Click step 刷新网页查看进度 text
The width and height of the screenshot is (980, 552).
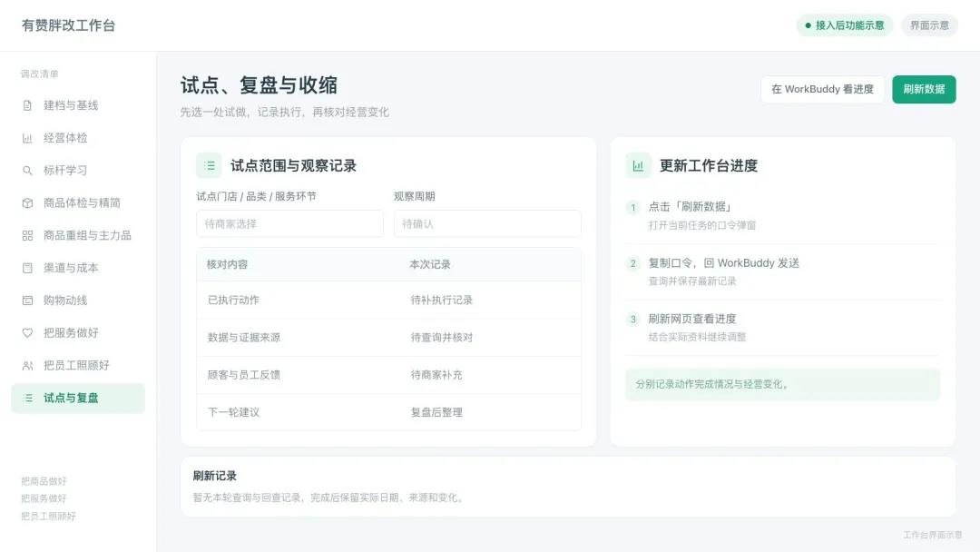coord(691,319)
